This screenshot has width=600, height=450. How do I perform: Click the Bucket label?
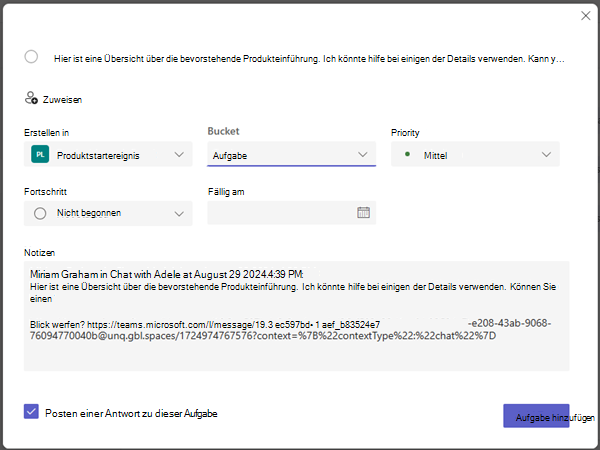(x=223, y=131)
